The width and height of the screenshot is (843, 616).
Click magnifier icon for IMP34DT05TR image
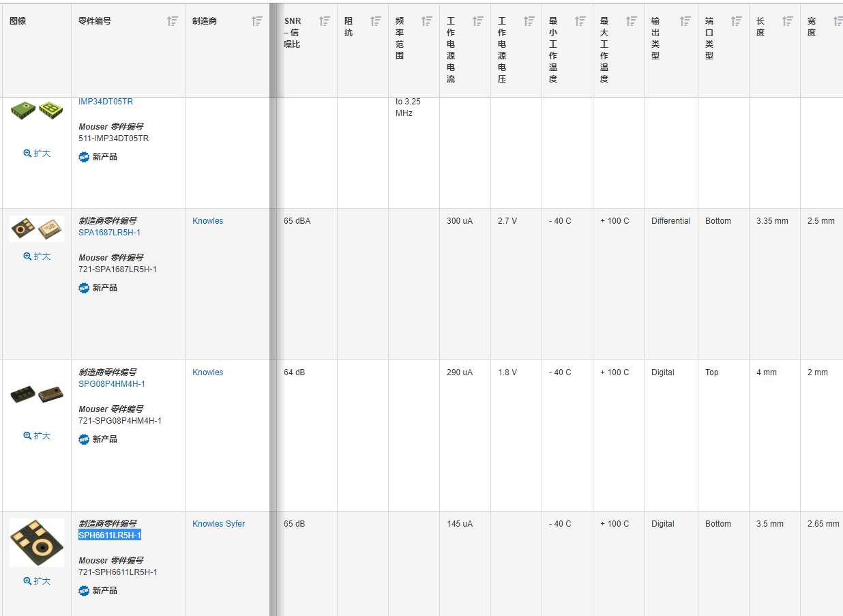click(27, 153)
